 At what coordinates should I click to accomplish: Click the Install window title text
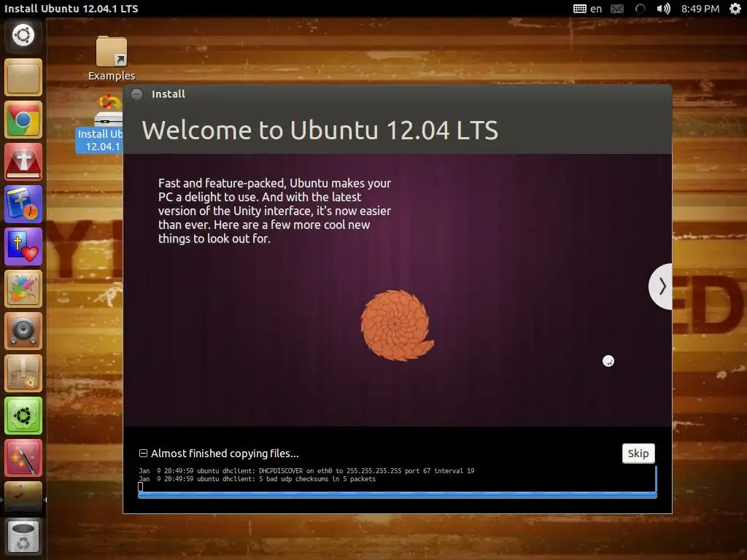coord(169,94)
